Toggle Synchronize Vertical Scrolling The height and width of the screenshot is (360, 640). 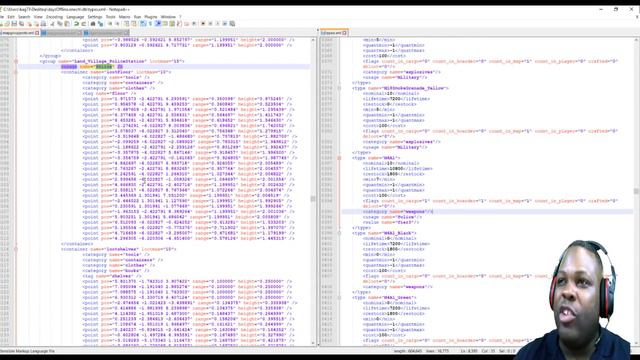point(127,24)
